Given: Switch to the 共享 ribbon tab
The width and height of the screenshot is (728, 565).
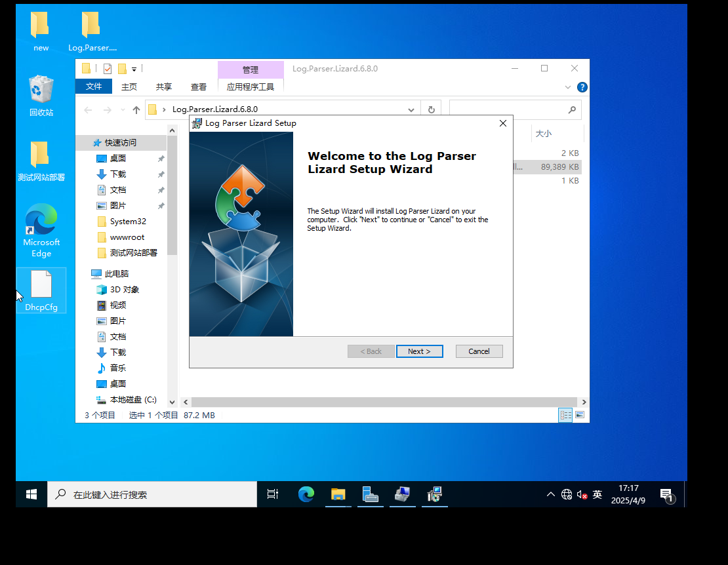Looking at the screenshot, I should [x=163, y=87].
